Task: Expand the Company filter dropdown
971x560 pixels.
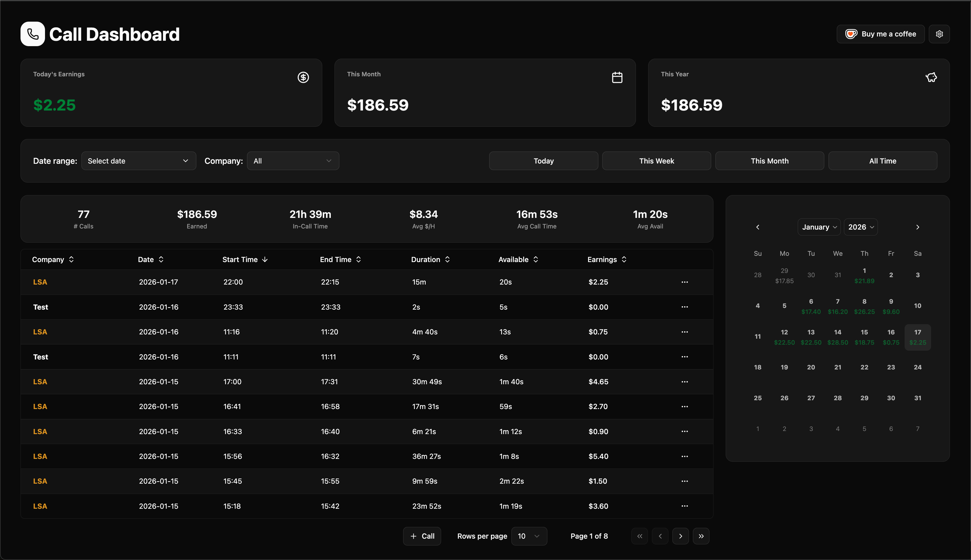Action: coord(293,161)
